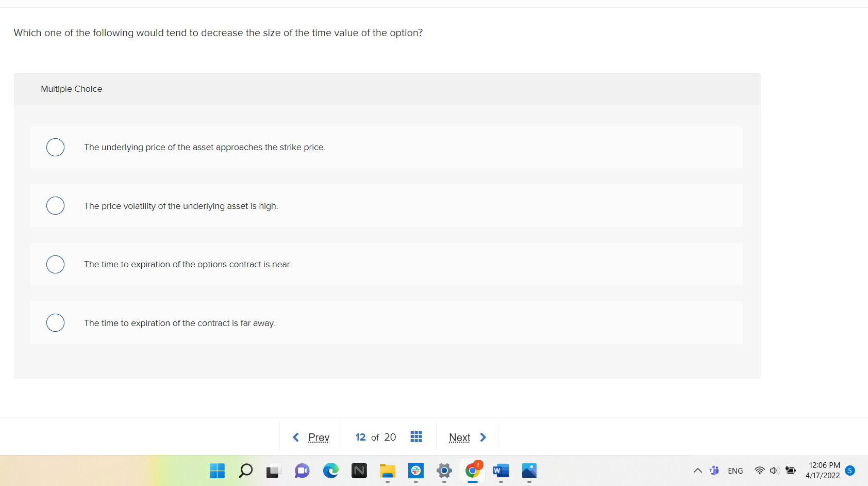Image resolution: width=868 pixels, height=486 pixels.
Task: Click answer text 'The time to expiration of the options contract is near.'
Action: point(188,264)
